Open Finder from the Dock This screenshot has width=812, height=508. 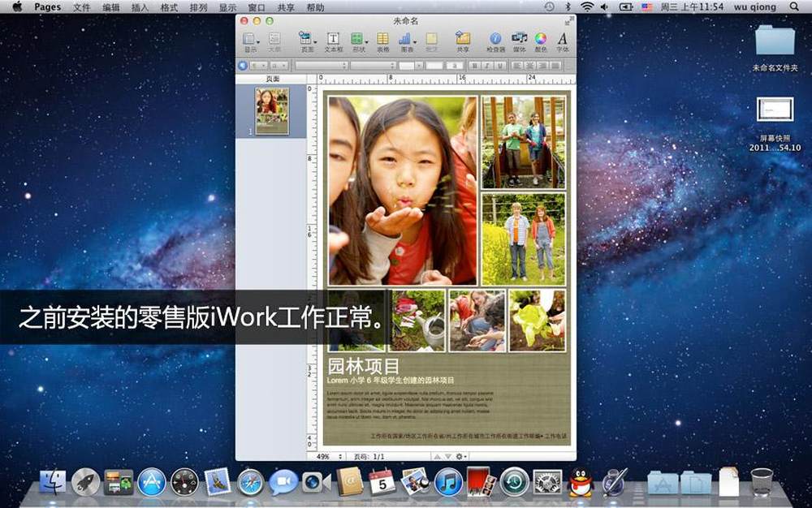[53, 481]
